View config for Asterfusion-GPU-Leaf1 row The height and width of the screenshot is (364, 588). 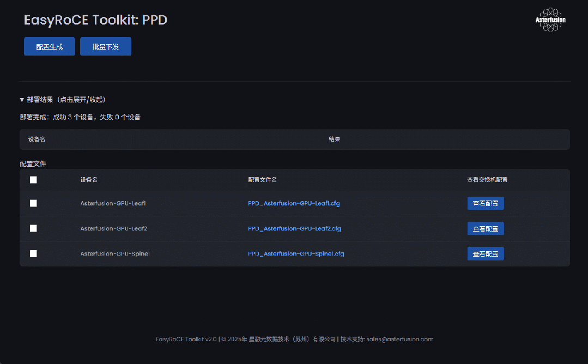tap(486, 203)
